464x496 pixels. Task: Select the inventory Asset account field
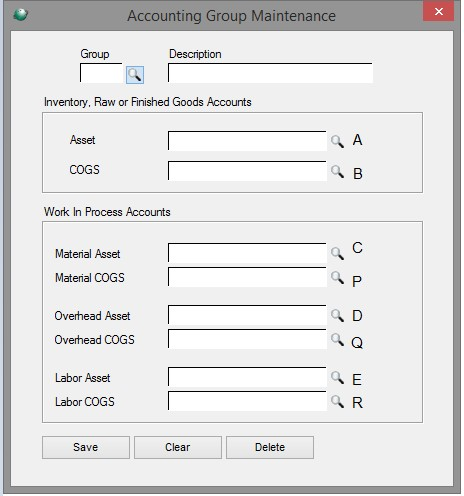[x=247, y=141]
